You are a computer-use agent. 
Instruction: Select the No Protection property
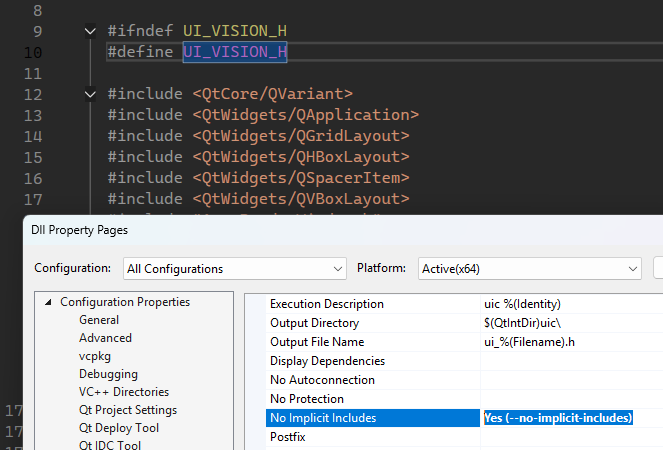coord(307,399)
